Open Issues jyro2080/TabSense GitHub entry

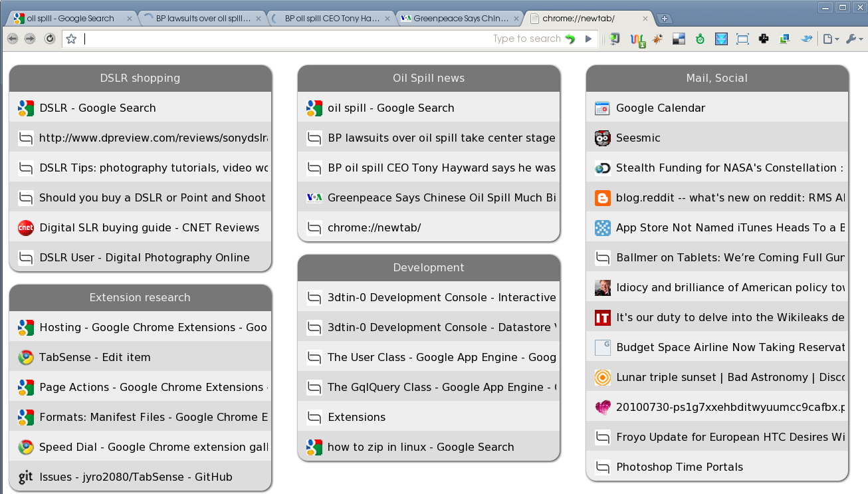136,477
